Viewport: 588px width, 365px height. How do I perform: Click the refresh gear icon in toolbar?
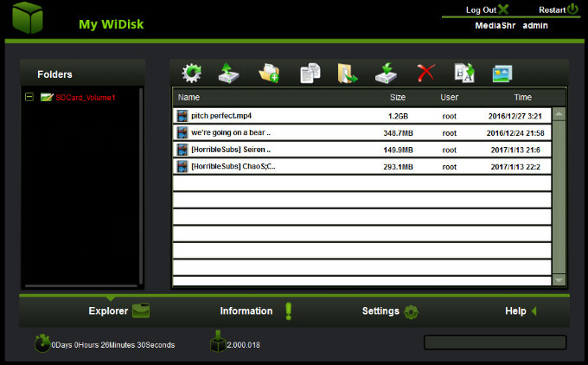(192, 73)
